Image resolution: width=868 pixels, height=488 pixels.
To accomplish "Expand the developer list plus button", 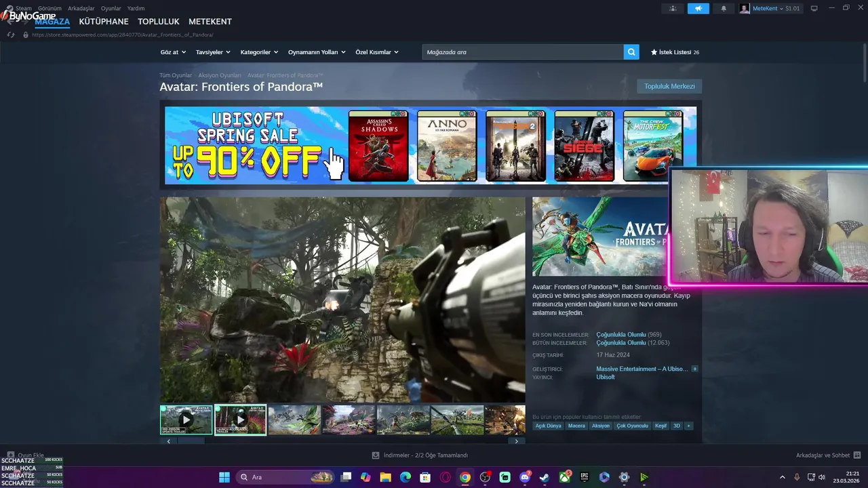I will pyautogui.click(x=694, y=369).
